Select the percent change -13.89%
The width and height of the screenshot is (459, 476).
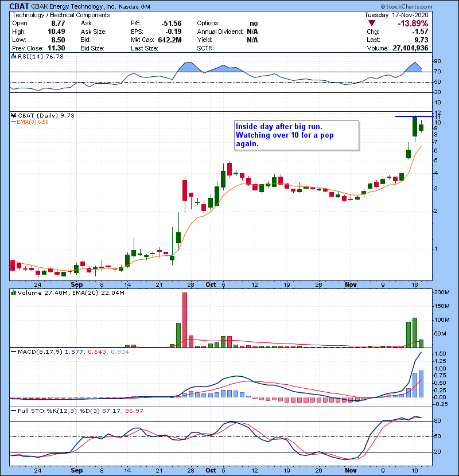pos(413,24)
